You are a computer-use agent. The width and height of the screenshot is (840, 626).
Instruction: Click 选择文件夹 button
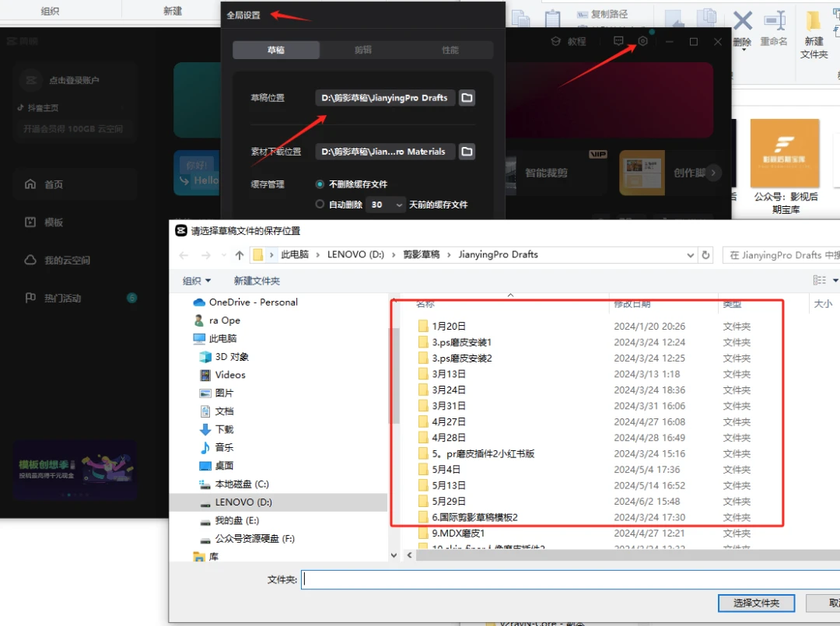point(756,603)
